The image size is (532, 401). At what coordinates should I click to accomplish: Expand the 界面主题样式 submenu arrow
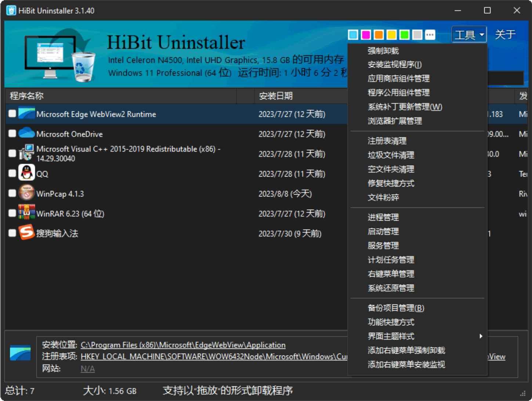click(x=481, y=336)
